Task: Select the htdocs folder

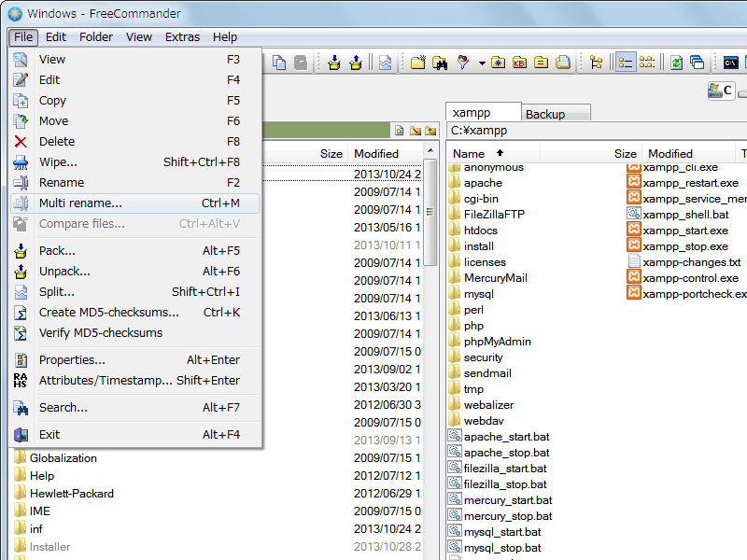Action: [481, 231]
